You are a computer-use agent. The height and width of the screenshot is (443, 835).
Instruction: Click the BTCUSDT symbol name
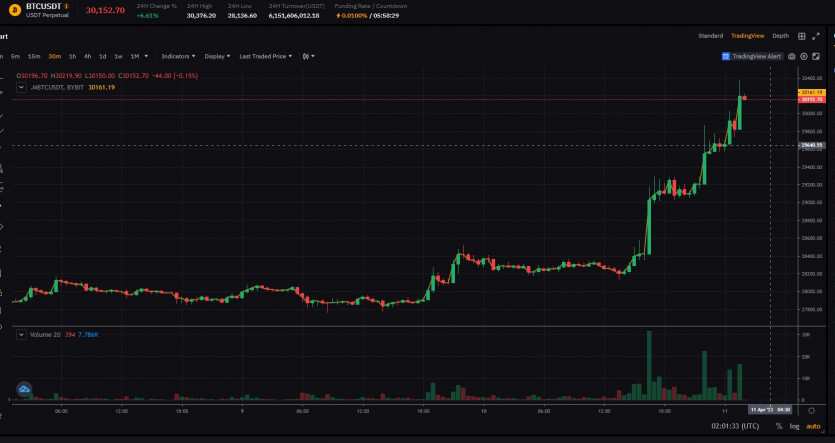tap(44, 6)
